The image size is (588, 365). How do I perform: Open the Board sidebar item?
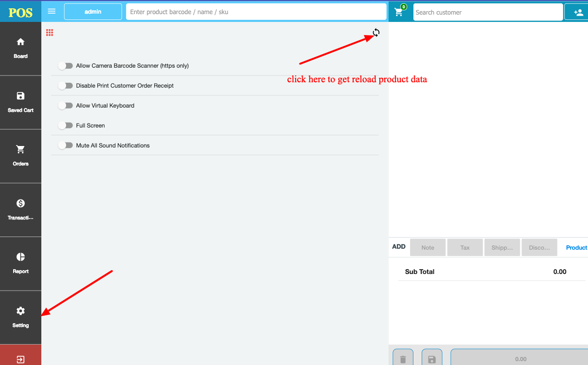(20, 48)
